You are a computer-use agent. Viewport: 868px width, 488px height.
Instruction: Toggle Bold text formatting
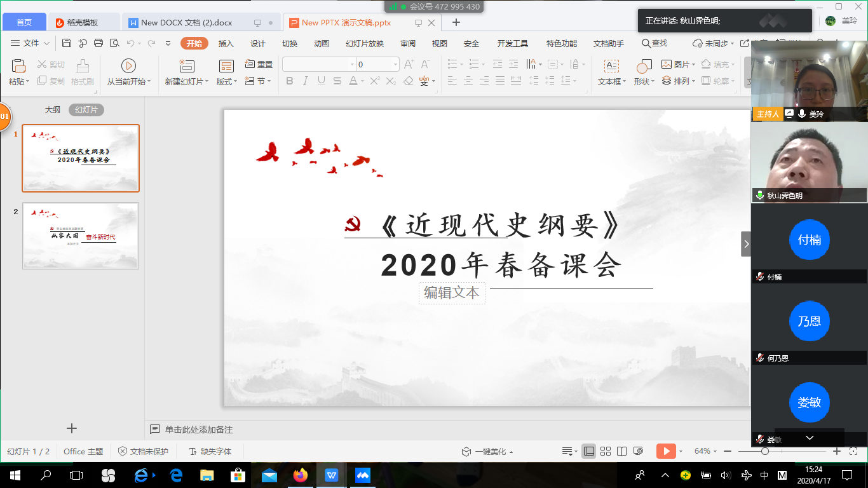point(290,81)
